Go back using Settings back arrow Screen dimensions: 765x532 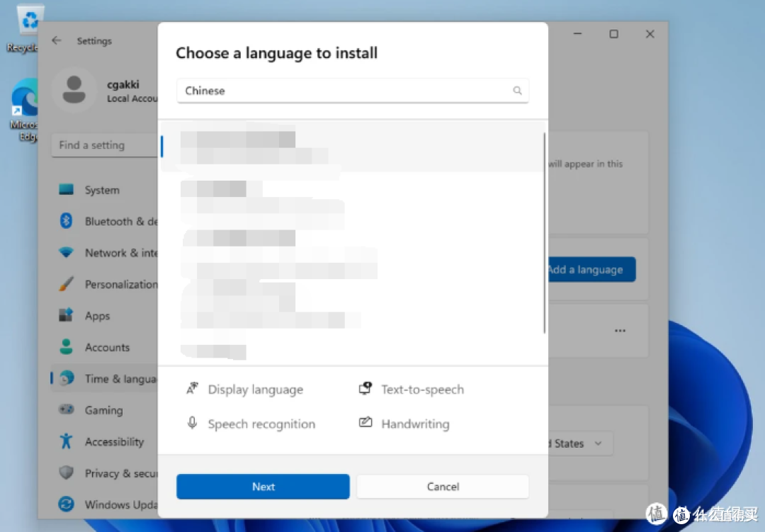point(57,40)
